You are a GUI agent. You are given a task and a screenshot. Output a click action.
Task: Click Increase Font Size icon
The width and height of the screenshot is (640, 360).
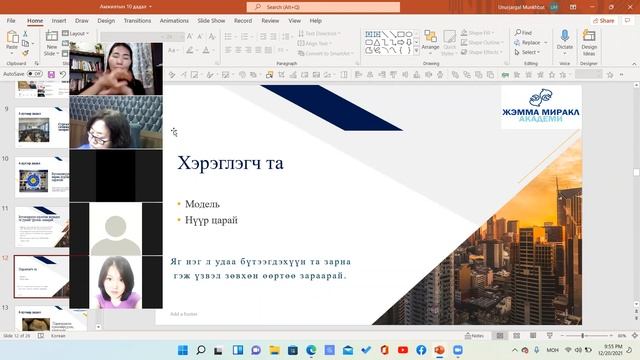click(x=190, y=37)
